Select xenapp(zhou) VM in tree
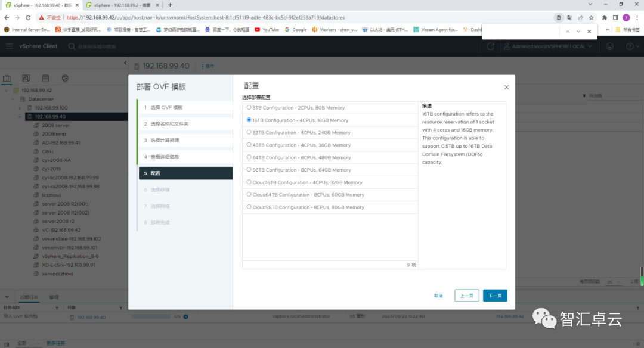Image resolution: width=644 pixels, height=348 pixels. pyautogui.click(x=57, y=274)
